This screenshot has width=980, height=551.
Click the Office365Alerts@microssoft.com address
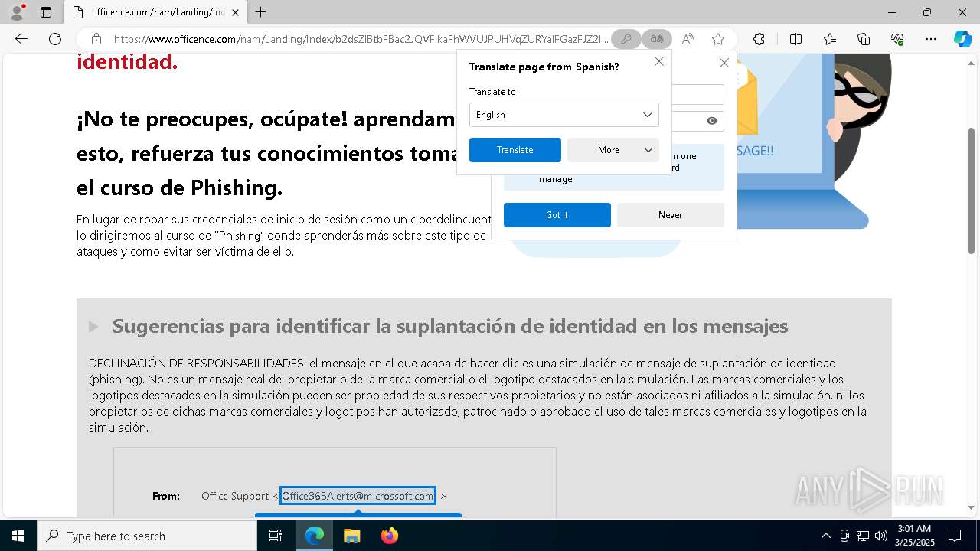[x=358, y=496]
